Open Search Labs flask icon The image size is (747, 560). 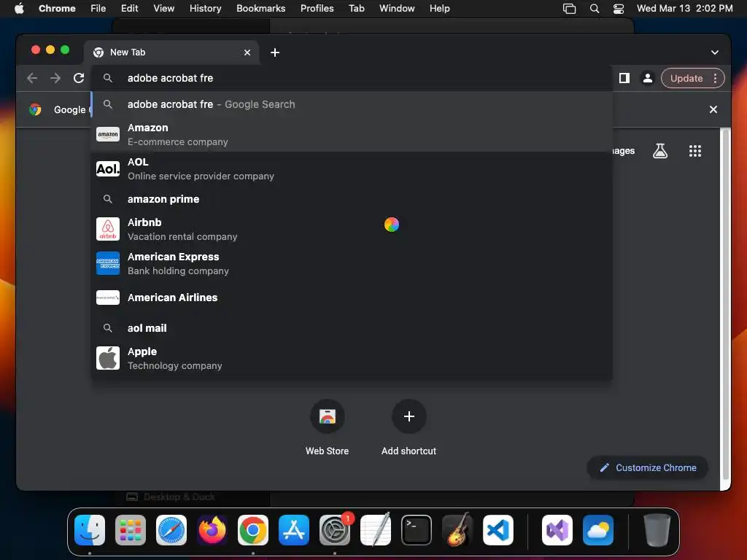pos(659,151)
